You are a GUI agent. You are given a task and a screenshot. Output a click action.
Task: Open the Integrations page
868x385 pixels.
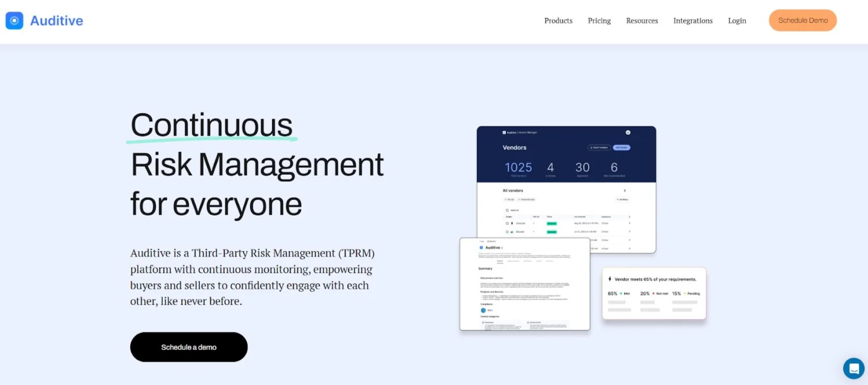693,21
